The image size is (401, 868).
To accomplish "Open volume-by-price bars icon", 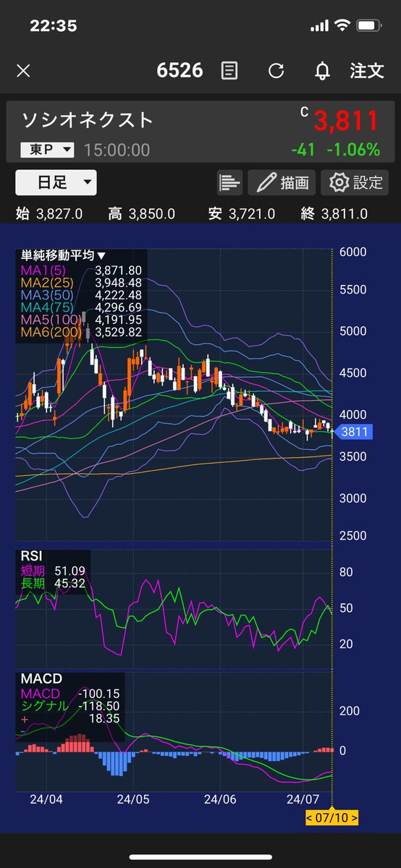I will point(229,182).
